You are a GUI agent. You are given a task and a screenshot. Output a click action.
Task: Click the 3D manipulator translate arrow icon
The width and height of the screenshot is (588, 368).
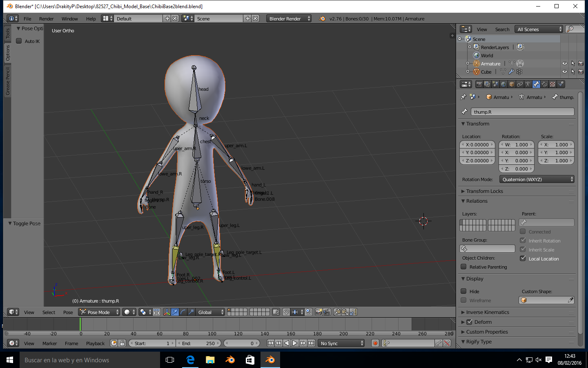pyautogui.click(x=175, y=312)
